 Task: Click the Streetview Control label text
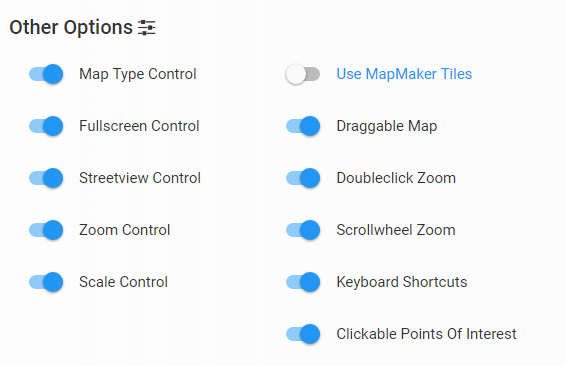(x=140, y=178)
